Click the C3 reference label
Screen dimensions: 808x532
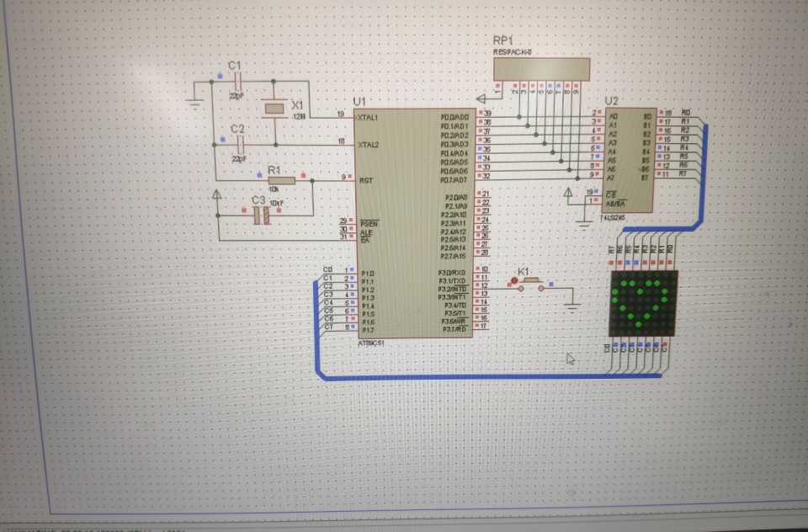258,200
